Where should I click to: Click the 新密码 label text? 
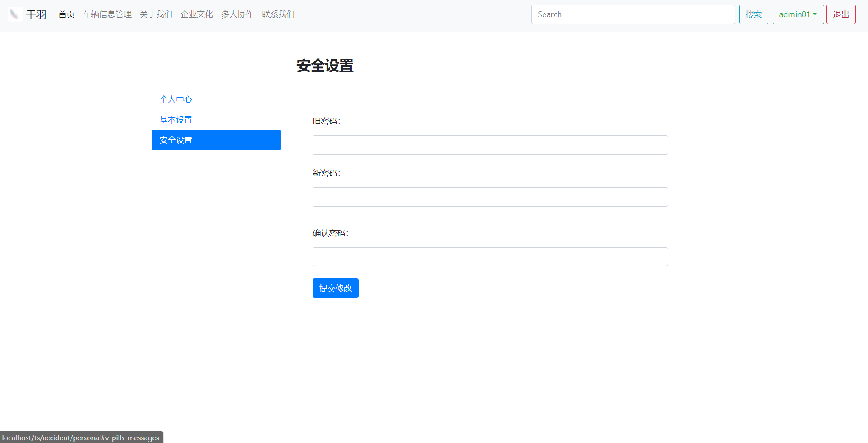(x=327, y=173)
